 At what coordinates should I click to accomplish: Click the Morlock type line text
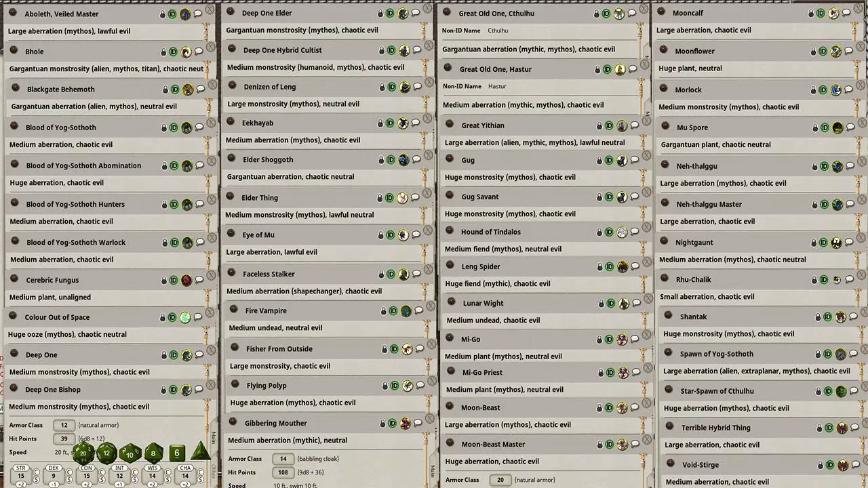[728, 106]
